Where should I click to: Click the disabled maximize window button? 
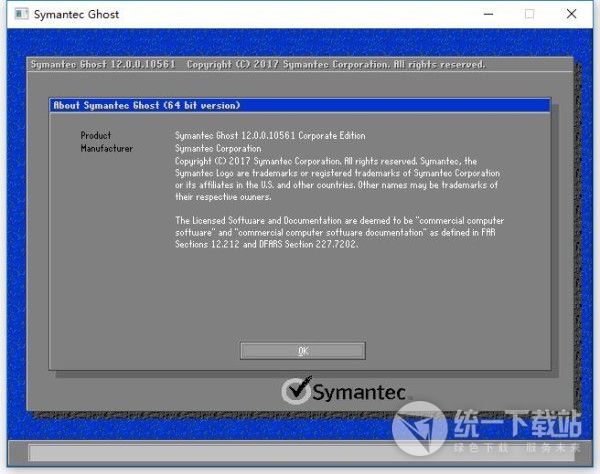coord(530,14)
